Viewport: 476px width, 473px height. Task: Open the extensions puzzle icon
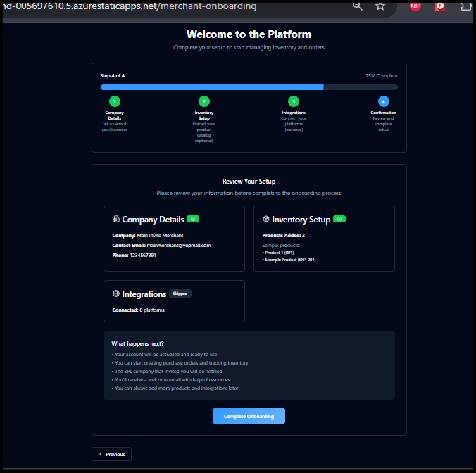[x=465, y=6]
